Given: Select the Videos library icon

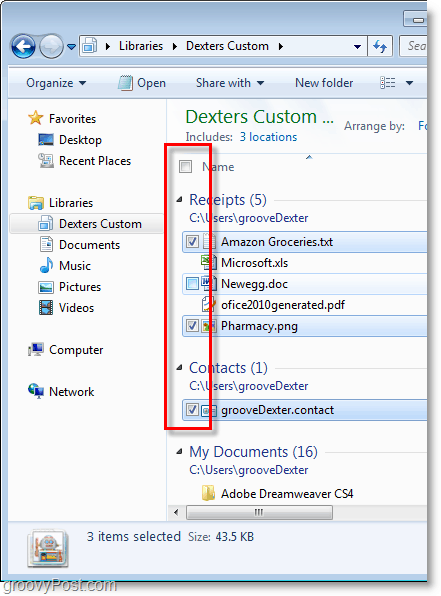Looking at the screenshot, I should tap(46, 308).
